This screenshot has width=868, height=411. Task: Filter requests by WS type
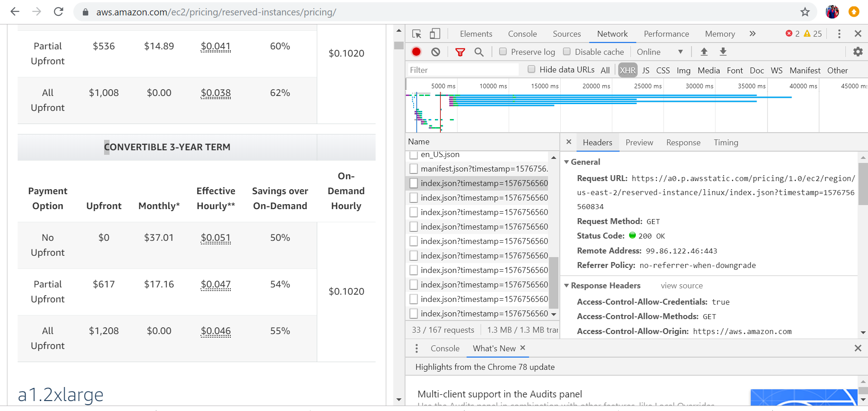[777, 70]
